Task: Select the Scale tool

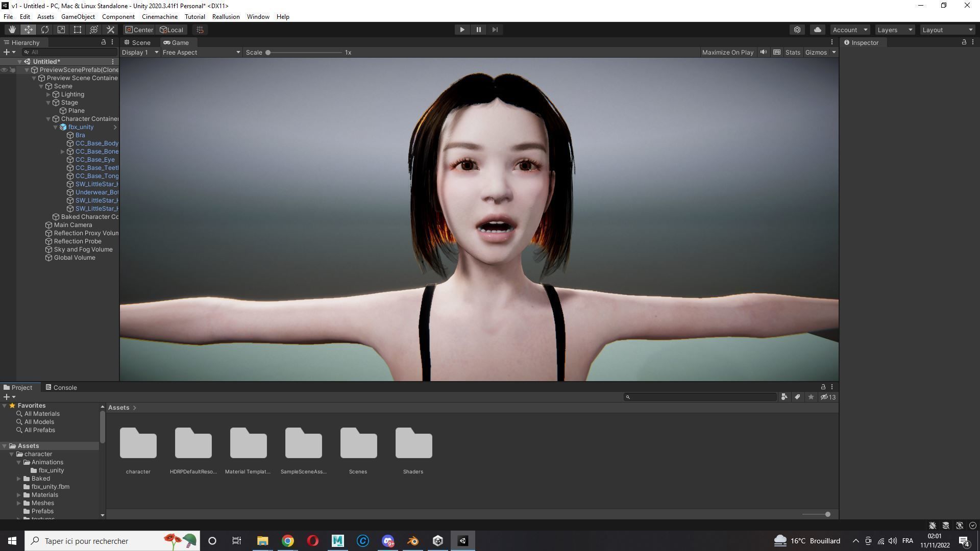Action: (x=61, y=29)
